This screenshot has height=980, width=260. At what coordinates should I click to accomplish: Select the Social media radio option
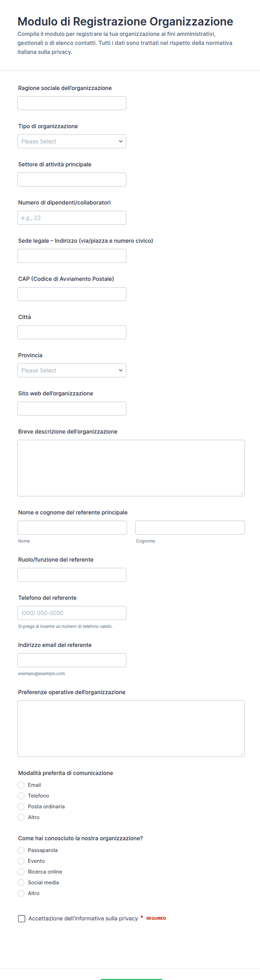pos(21,882)
